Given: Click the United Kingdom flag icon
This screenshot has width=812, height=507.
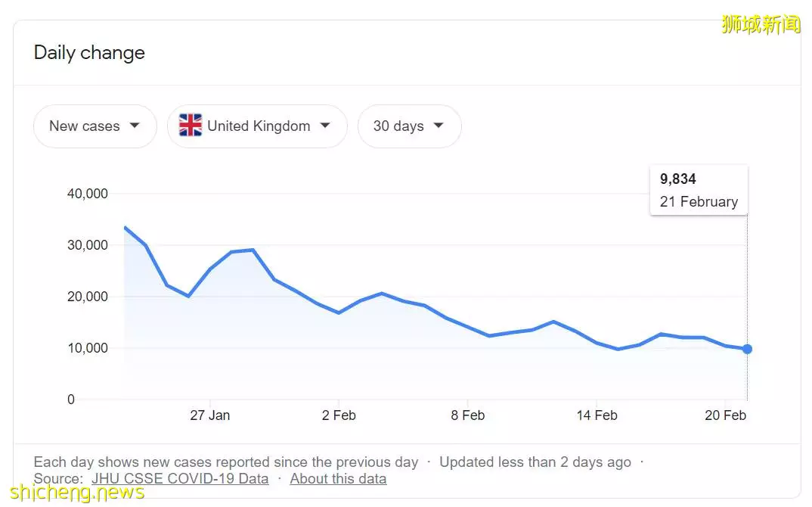Looking at the screenshot, I should [191, 126].
